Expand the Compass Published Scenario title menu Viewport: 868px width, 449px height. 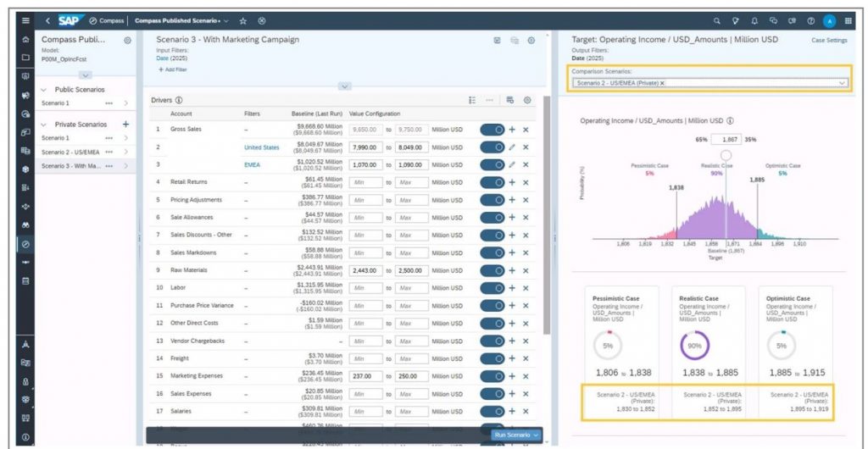point(225,19)
